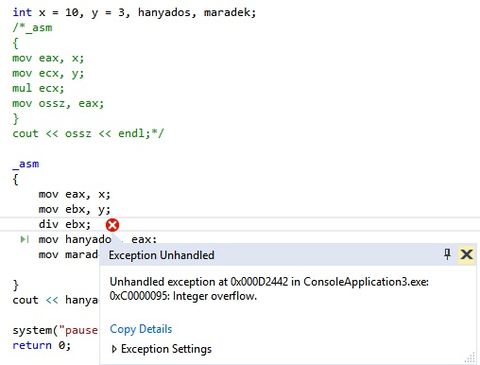Click the 'mov eax, x;' line in active asm block
The image size is (480, 365).
click(x=74, y=194)
